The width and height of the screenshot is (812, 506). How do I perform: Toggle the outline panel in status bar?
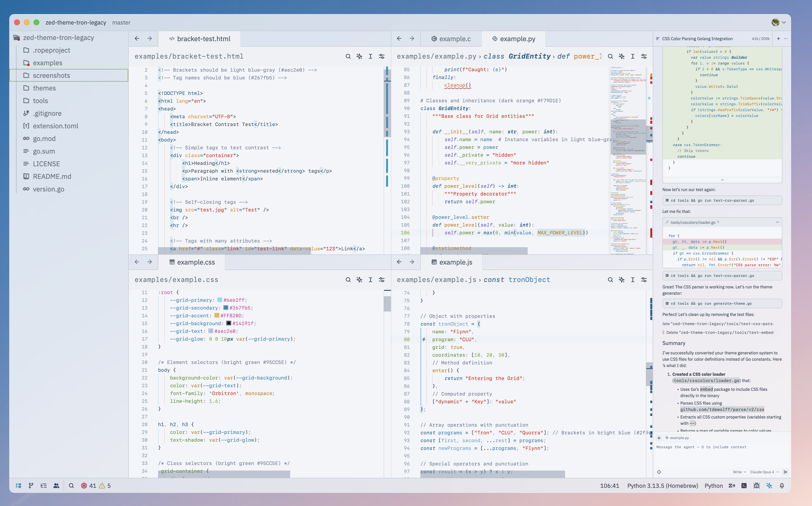(43, 486)
